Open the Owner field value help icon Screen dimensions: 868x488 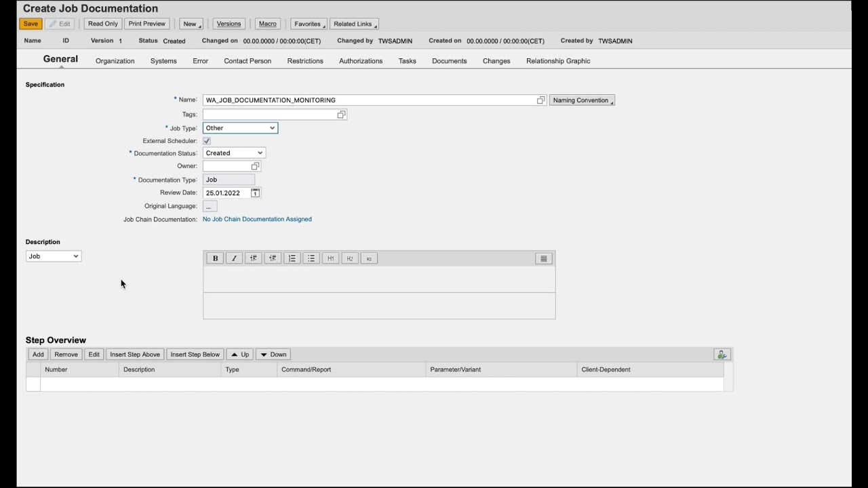point(255,166)
